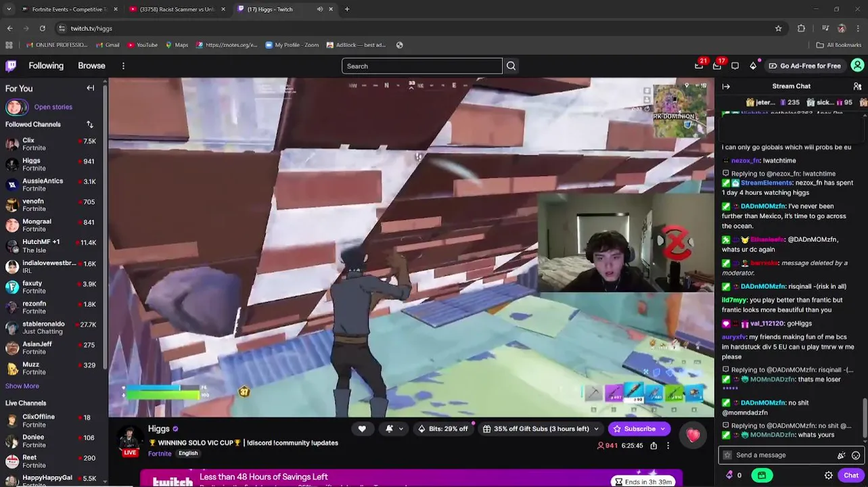Click Go Ad-Free for Free
The image size is (868, 487).
click(804, 66)
